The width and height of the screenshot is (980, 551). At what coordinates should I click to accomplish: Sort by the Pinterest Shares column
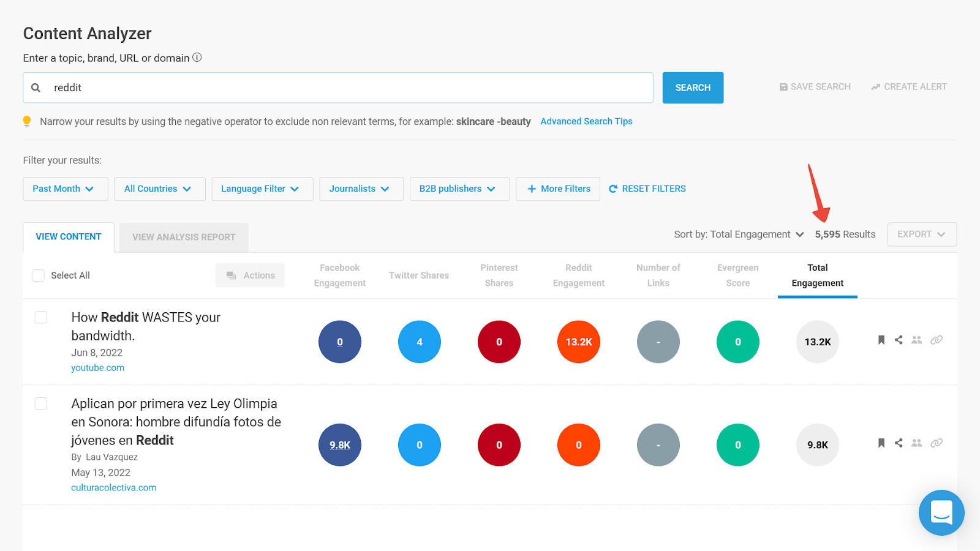coord(499,275)
